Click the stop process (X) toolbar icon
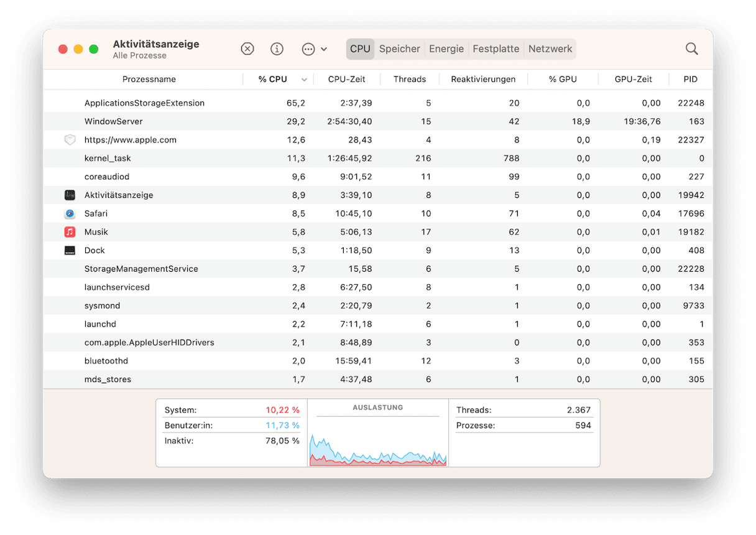This screenshot has height=535, width=756. click(247, 49)
